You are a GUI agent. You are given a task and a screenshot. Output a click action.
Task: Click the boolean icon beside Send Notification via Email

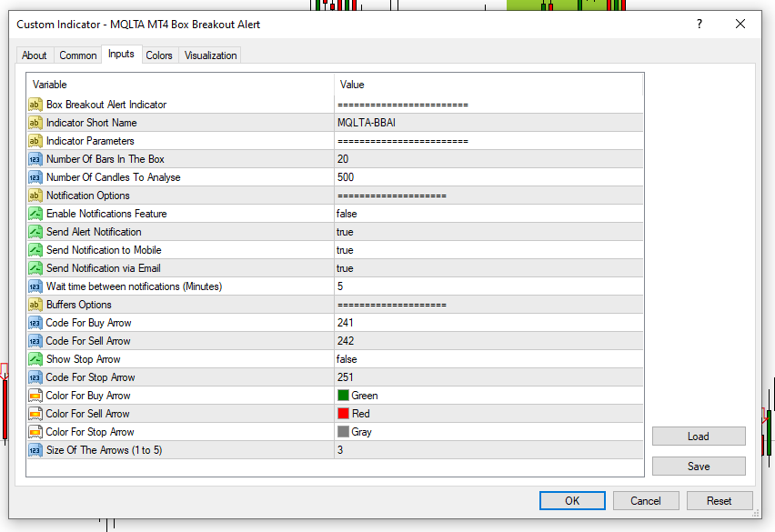click(x=35, y=268)
